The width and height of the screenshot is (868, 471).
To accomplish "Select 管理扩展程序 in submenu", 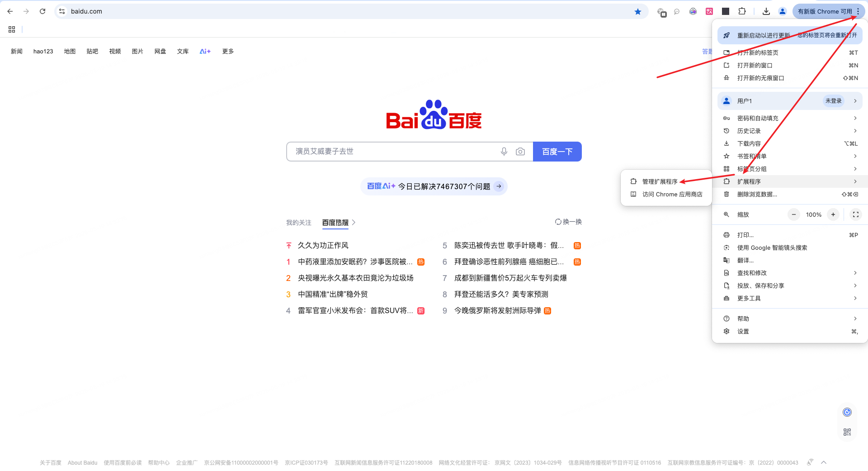I will coord(666,181).
